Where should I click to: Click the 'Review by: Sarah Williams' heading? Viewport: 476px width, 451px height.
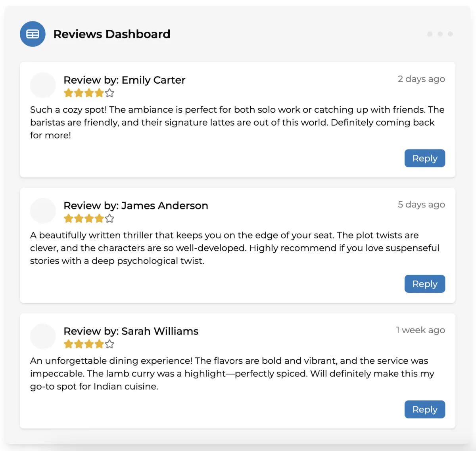tap(131, 331)
